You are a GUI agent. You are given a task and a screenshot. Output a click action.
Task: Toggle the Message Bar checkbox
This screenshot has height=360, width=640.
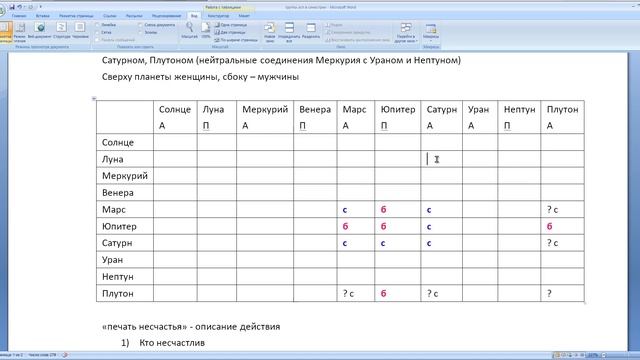click(x=97, y=40)
